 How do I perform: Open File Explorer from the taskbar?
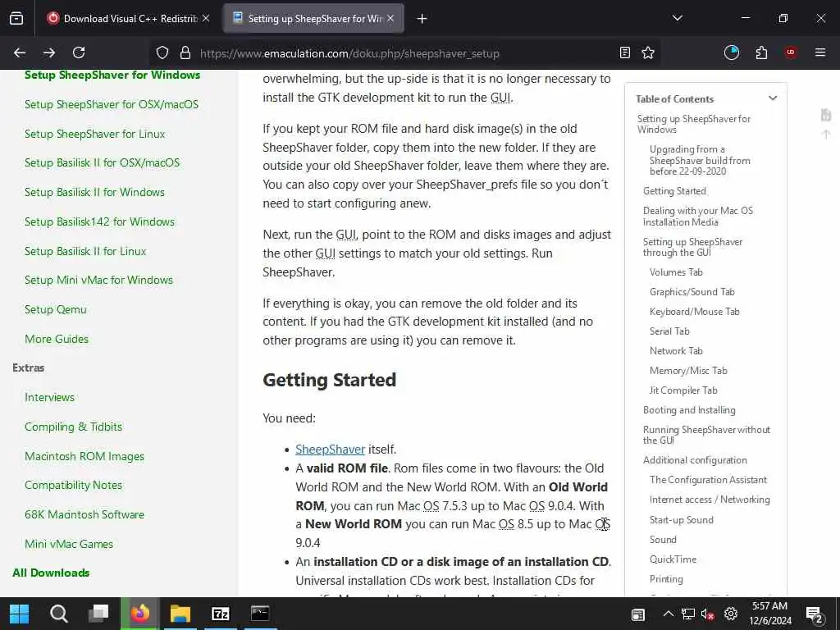coord(180,614)
